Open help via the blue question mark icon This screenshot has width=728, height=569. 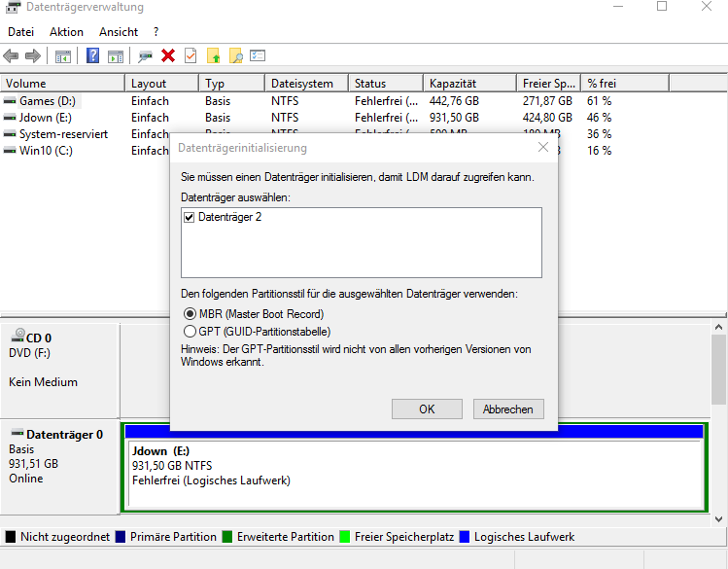click(93, 56)
